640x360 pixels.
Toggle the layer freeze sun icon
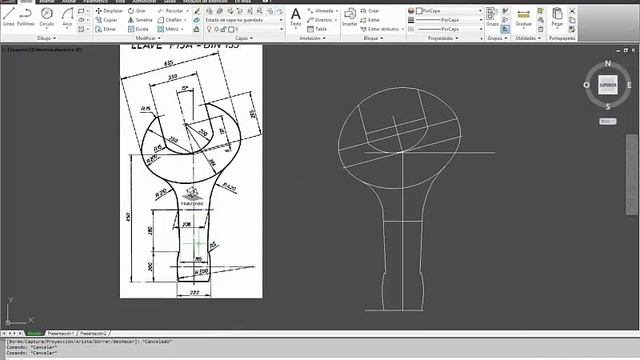(216, 29)
